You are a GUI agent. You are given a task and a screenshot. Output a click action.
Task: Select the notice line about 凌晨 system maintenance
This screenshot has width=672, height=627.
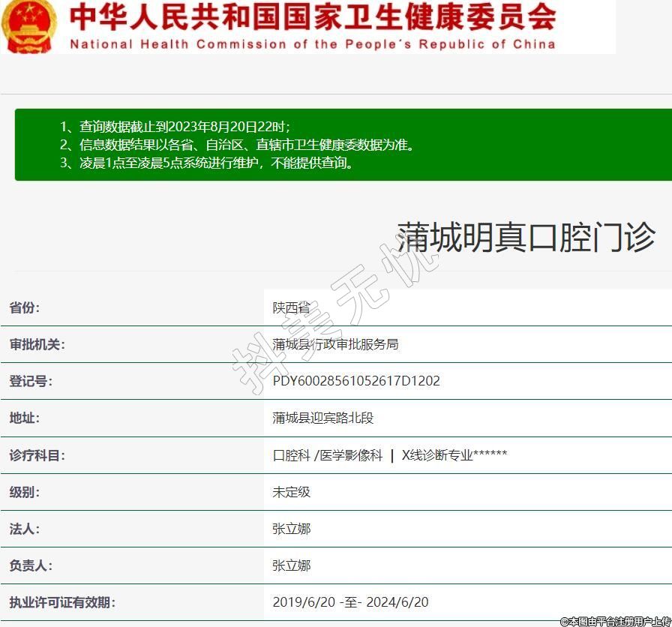click(x=206, y=163)
